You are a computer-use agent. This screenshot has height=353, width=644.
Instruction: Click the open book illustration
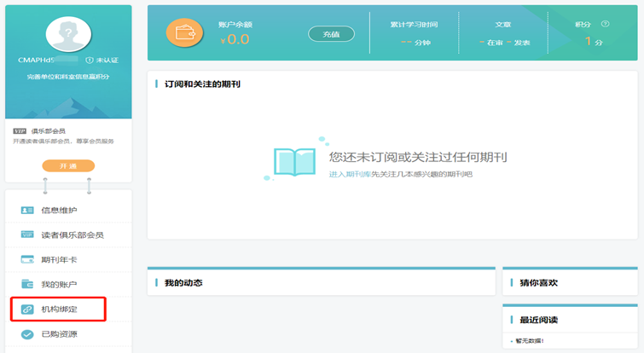295,162
